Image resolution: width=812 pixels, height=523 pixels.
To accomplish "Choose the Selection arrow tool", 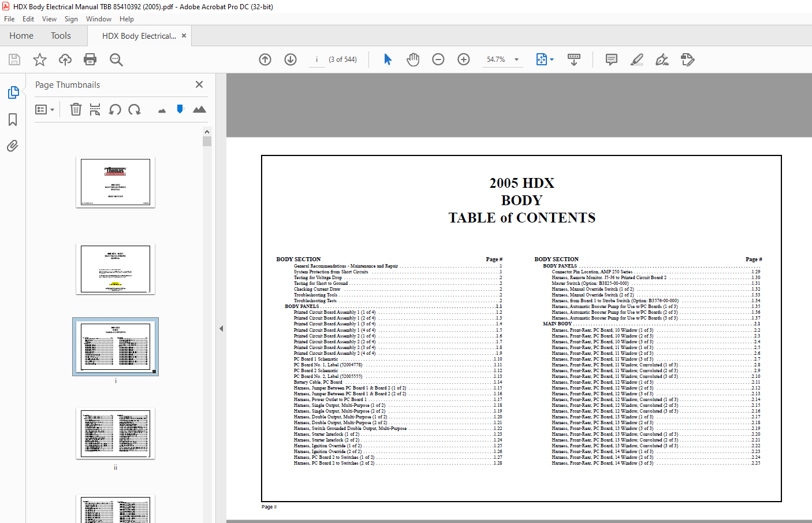I will 388,60.
